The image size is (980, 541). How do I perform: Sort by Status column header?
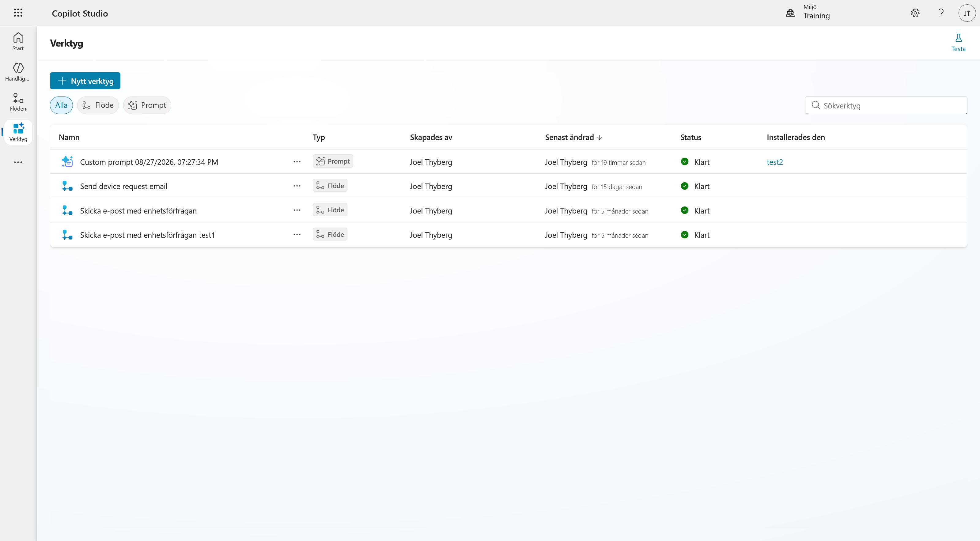[x=691, y=137]
